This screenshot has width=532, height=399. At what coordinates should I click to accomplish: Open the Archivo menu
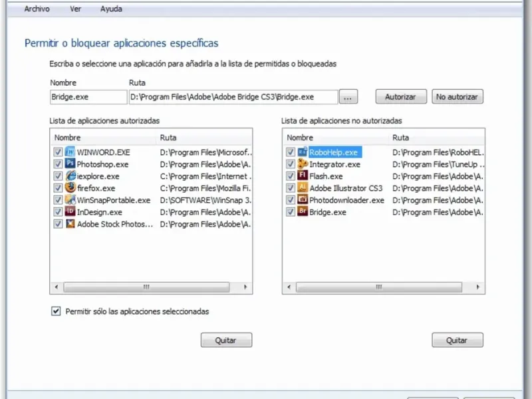[x=37, y=9]
